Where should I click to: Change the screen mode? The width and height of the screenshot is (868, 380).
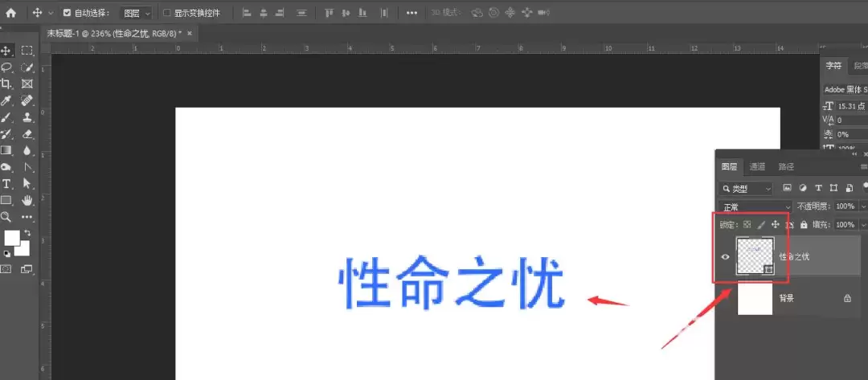coord(27,269)
